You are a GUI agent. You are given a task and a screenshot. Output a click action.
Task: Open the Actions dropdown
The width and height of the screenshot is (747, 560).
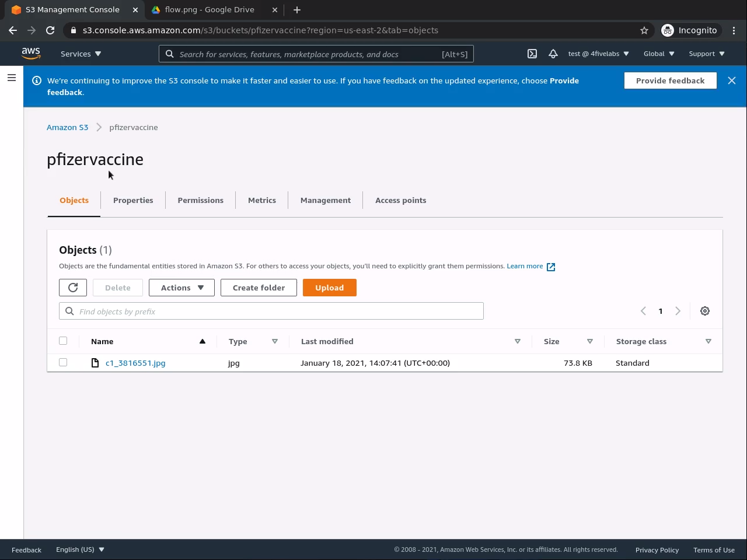click(x=181, y=288)
